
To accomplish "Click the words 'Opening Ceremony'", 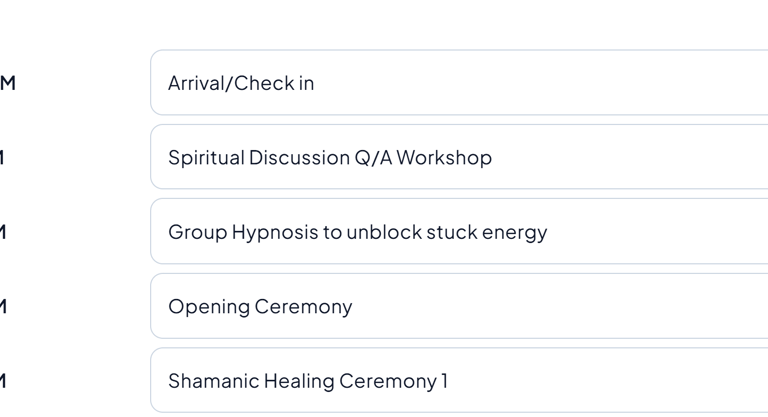I will 260,306.
